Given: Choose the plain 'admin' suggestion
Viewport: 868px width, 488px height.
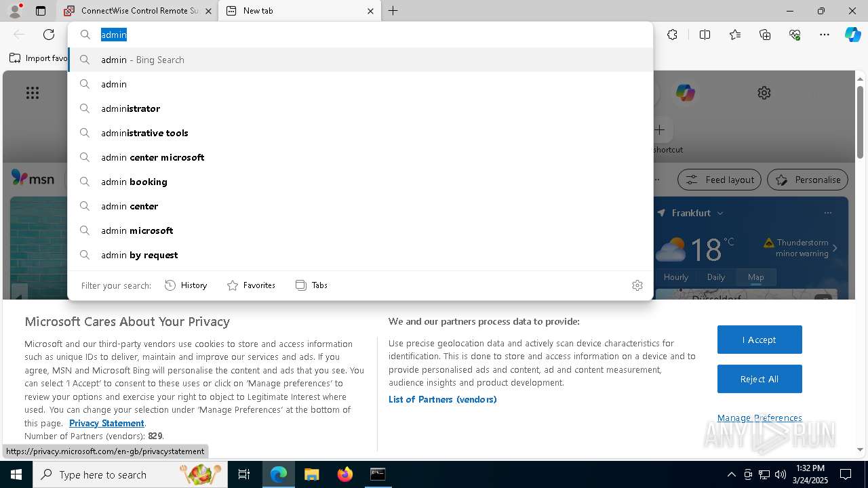Looking at the screenshot, I should tap(360, 84).
